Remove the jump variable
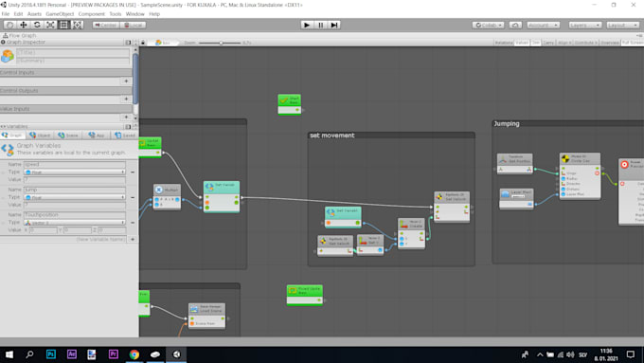644x363 pixels. [133, 197]
